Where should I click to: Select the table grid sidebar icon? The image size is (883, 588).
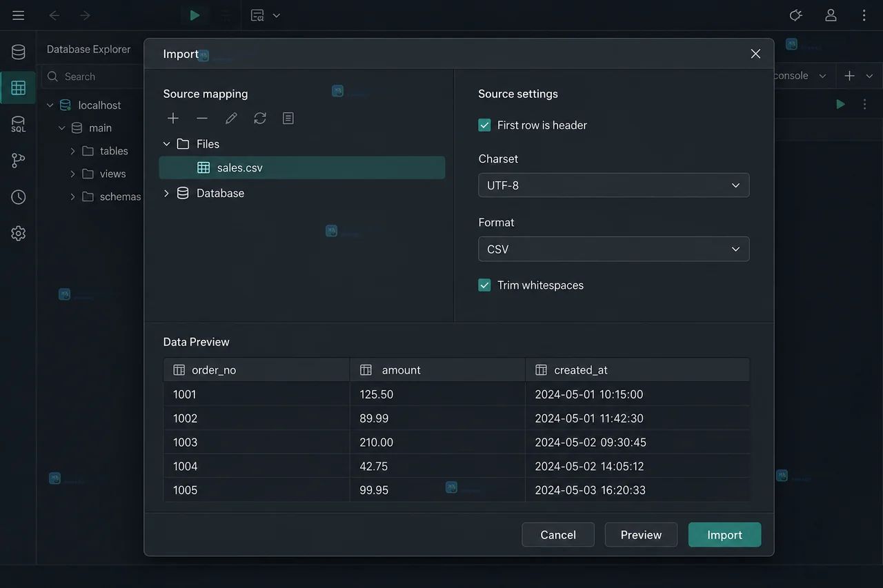(x=19, y=88)
